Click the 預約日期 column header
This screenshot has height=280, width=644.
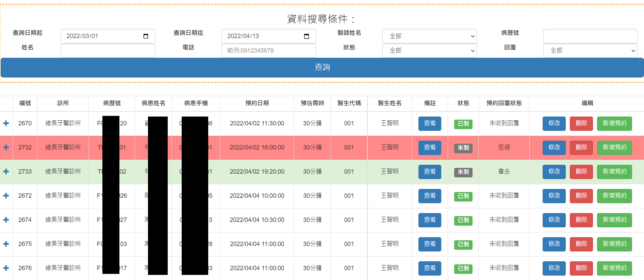pos(257,103)
